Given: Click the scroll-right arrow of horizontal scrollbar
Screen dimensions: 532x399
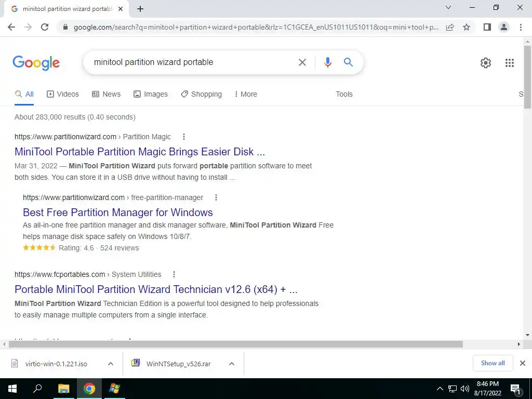Looking at the screenshot, I should click(519, 344).
